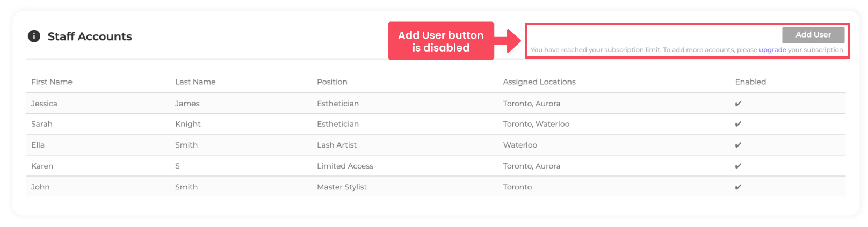Select Karen's Limited Access position

click(x=345, y=166)
